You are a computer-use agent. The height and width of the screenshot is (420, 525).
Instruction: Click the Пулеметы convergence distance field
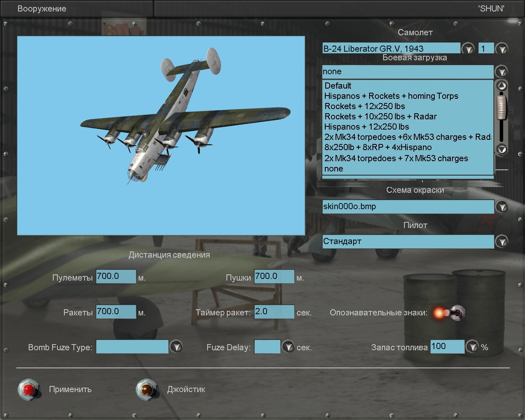click(x=116, y=276)
